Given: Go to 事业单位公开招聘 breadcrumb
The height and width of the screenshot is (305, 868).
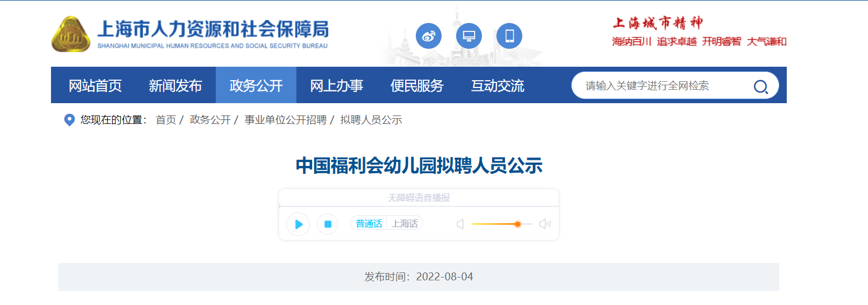Looking at the screenshot, I should tap(285, 120).
